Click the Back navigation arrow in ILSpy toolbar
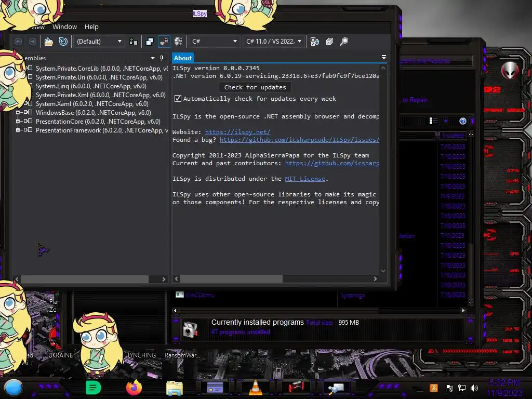This screenshot has height=399, width=532. point(18,42)
